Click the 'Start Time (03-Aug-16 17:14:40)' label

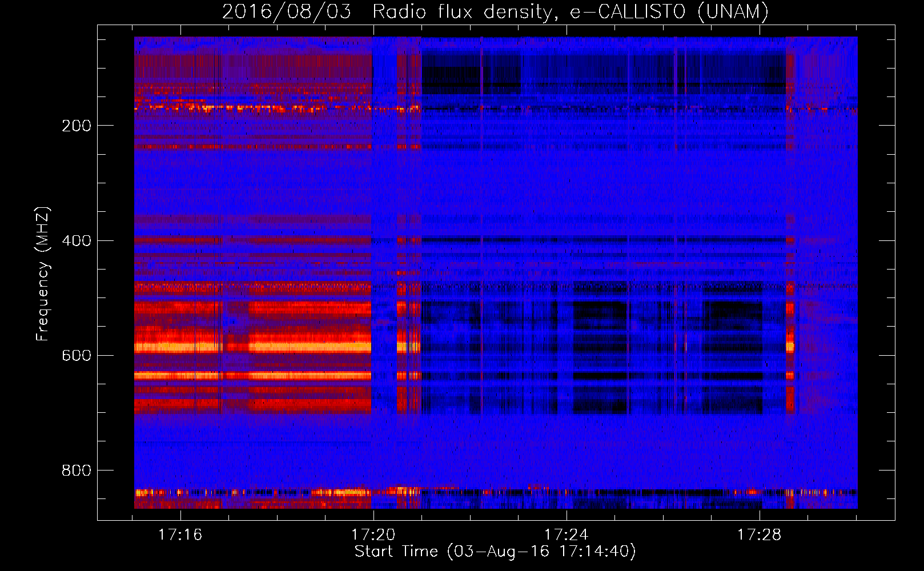(x=495, y=552)
